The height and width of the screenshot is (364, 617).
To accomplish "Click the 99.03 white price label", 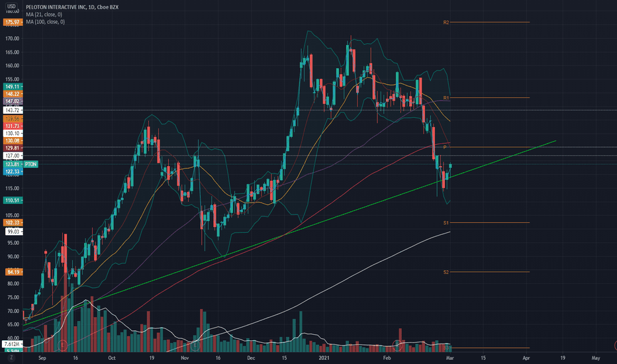I will click(x=13, y=232).
